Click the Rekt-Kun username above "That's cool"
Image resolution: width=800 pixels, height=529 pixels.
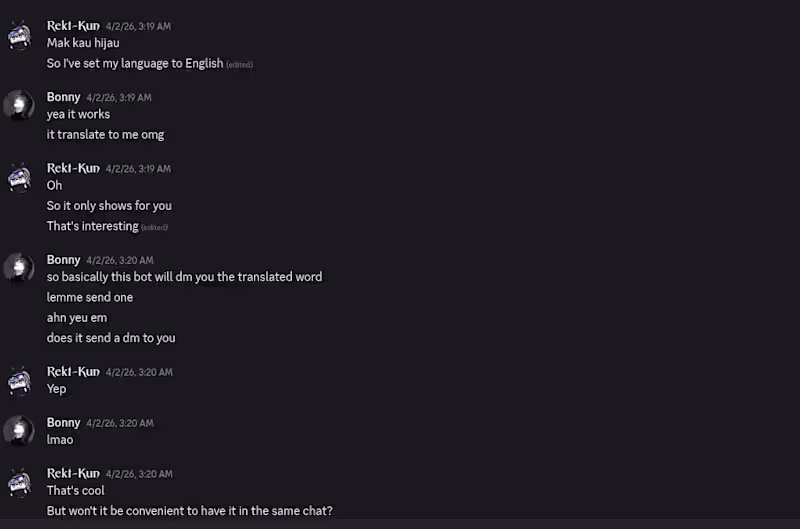73,474
